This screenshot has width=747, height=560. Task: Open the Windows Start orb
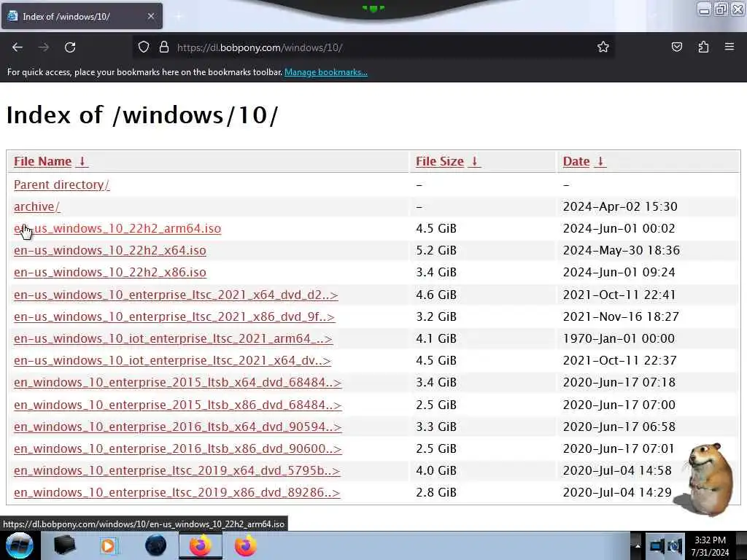pos(19,545)
